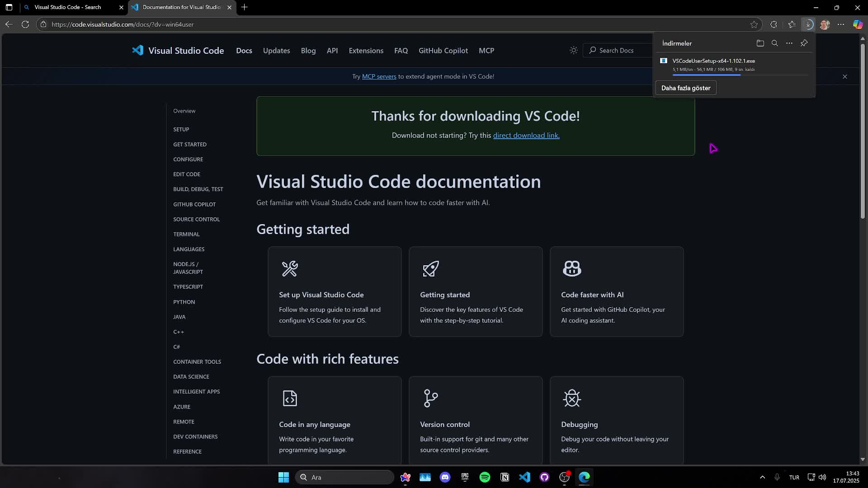Open Code faster with AI card
Viewport: 868px width, 488px height.
(617, 291)
